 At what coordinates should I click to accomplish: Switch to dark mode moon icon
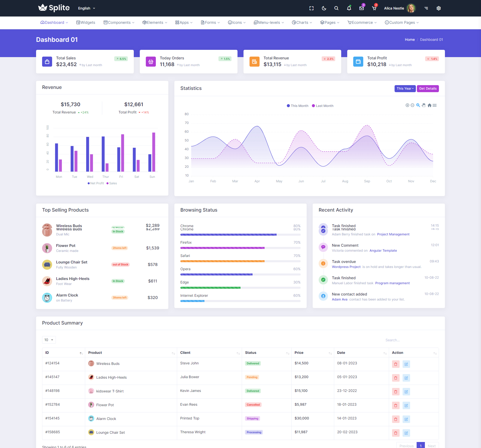pos(324,8)
